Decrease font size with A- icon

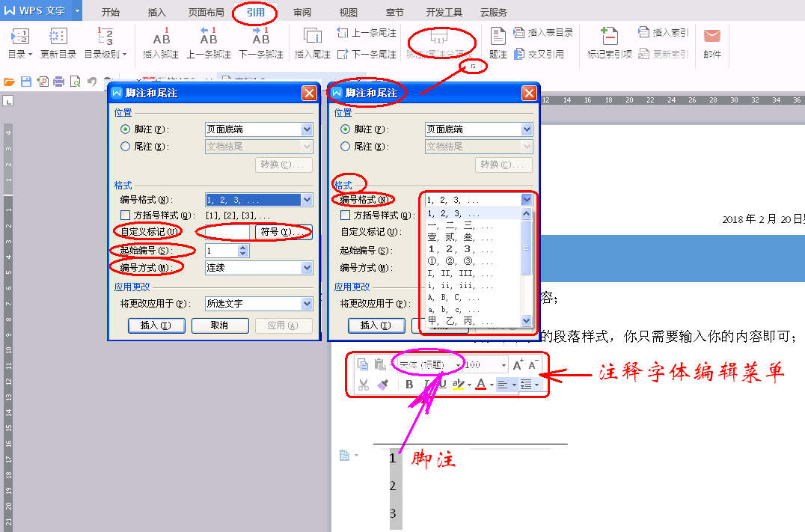coord(533,364)
